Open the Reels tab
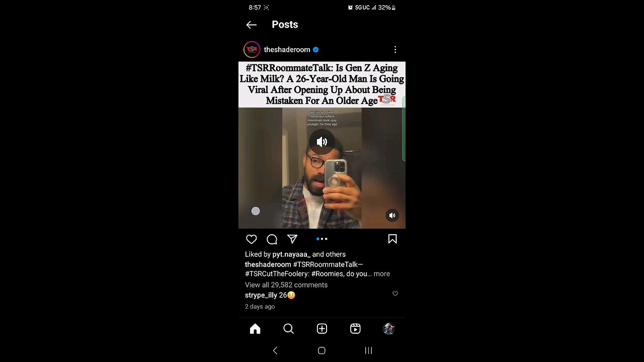Image resolution: width=644 pixels, height=362 pixels. [355, 329]
